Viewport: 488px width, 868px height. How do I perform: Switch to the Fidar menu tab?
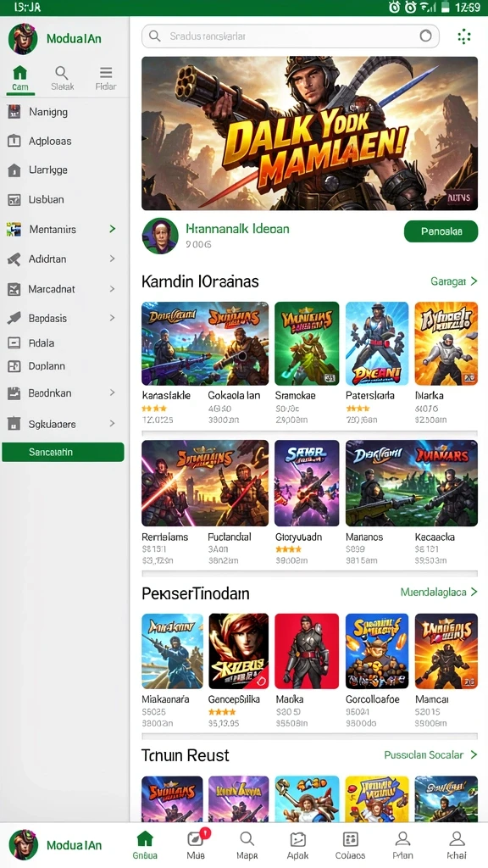coord(106,79)
